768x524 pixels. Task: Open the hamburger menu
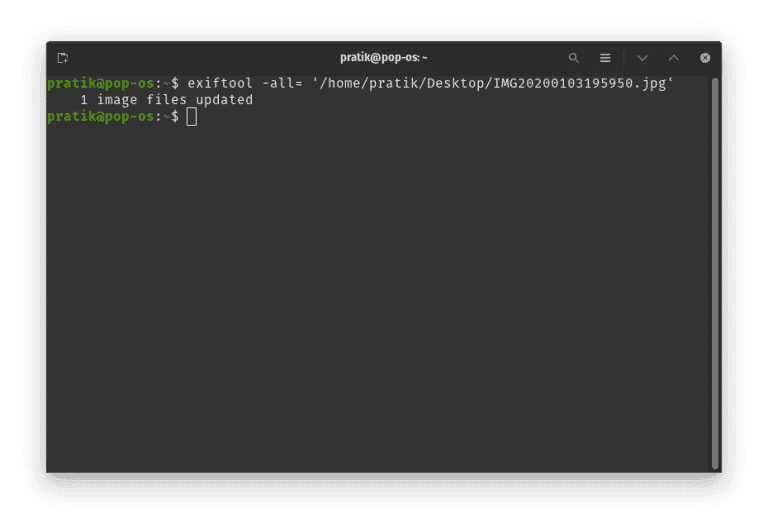coord(605,58)
